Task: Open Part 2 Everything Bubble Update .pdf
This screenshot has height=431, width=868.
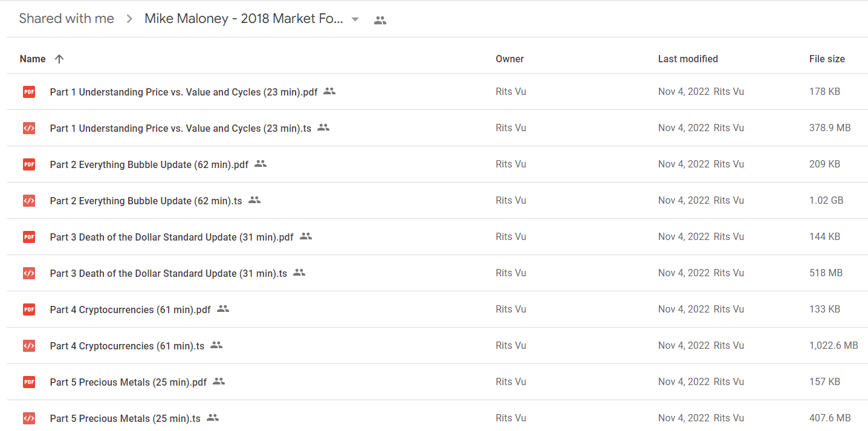Action: click(x=149, y=164)
